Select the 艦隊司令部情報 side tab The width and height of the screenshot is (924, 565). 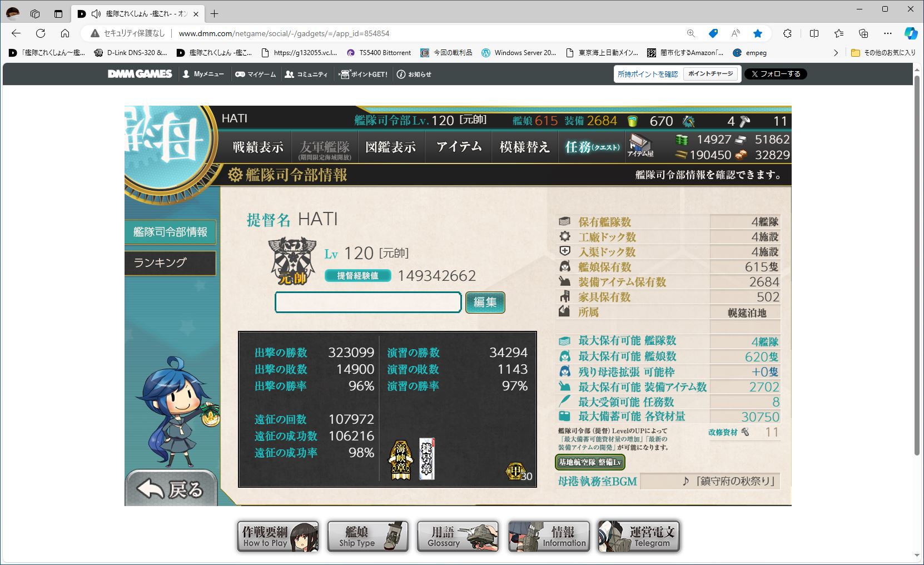tap(170, 232)
